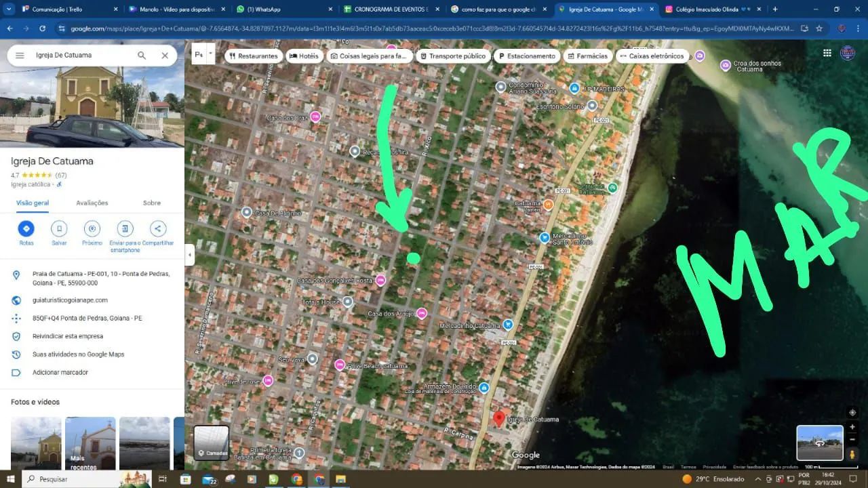Image resolution: width=868 pixels, height=488 pixels.
Task: Click the Compartilhar share icon
Action: click(x=157, y=228)
